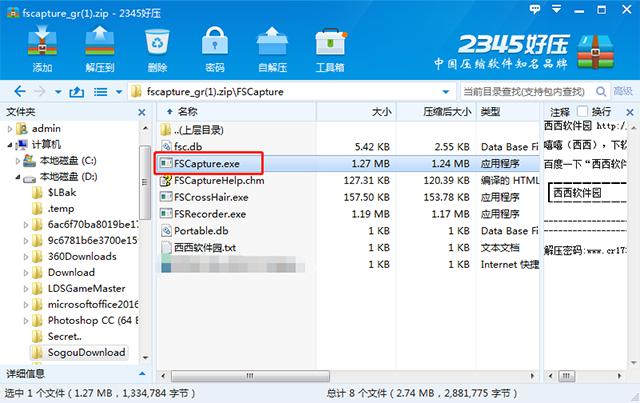Go forward with the right arrow

[x=40, y=91]
